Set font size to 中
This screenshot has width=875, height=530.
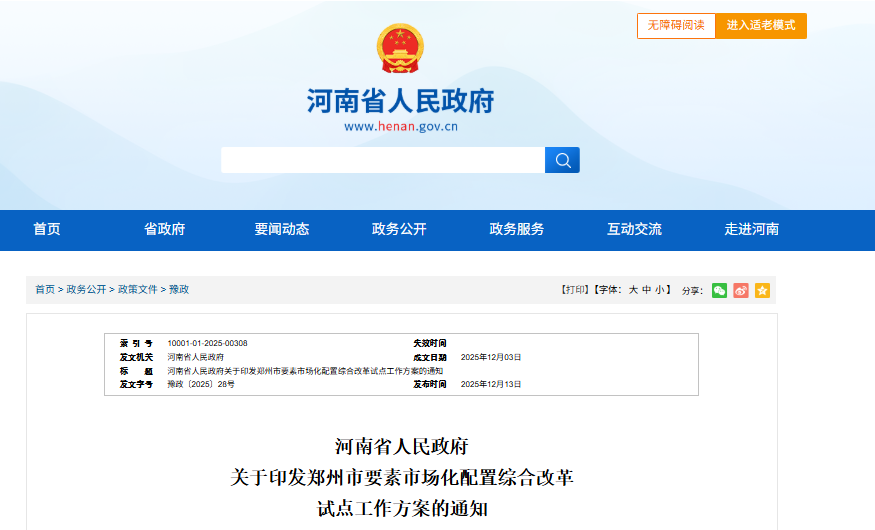(647, 290)
